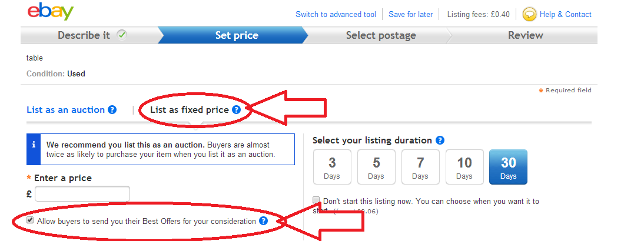Switch to List as an auction
Image resolution: width=644 pixels, height=241 pixels.
click(65, 110)
